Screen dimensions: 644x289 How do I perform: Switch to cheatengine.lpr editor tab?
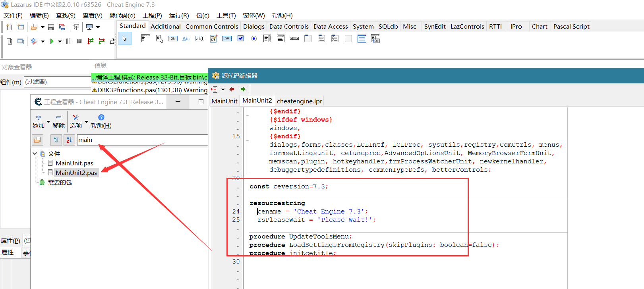point(300,101)
